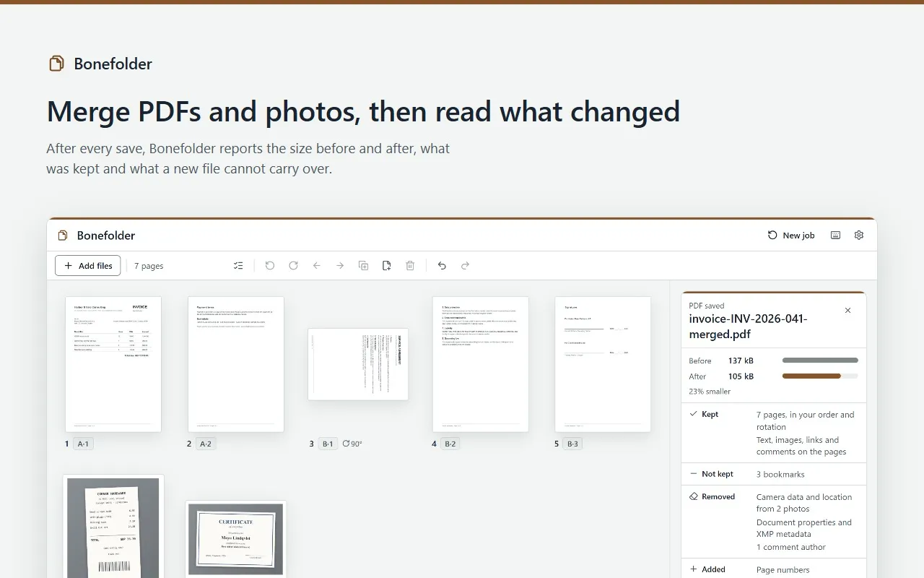924x578 pixels.
Task: Move the selected page right
Action: click(340, 266)
